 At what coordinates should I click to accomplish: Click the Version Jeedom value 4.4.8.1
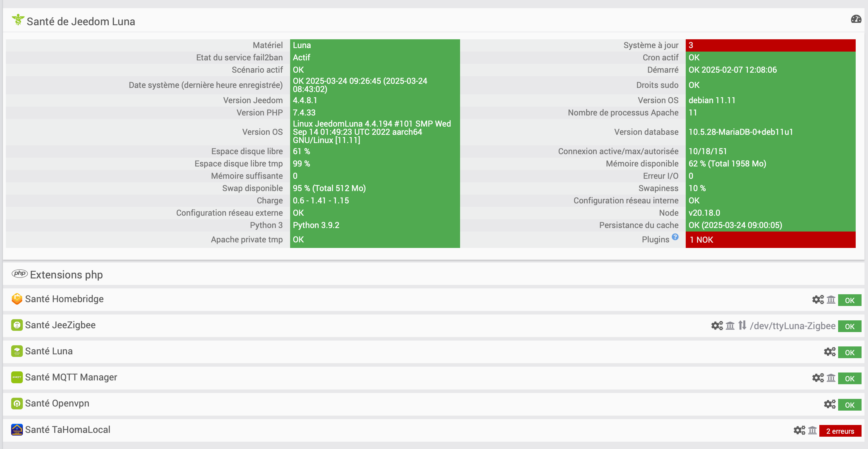pos(375,101)
